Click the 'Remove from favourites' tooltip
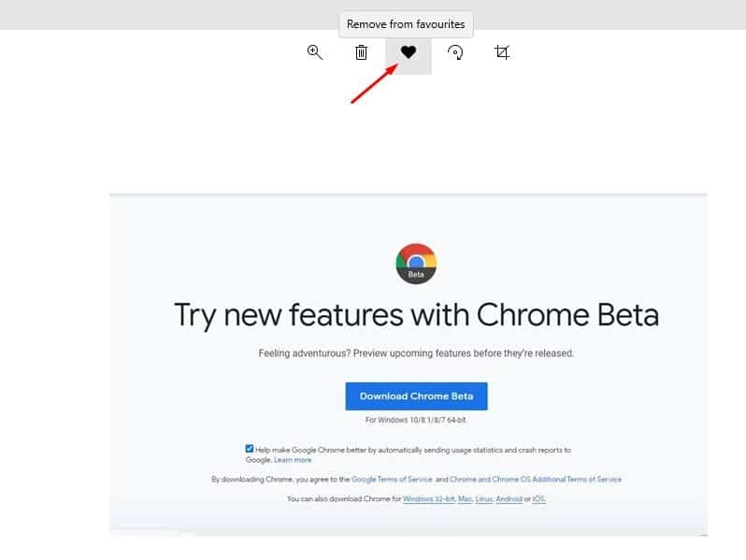746x560 pixels. [x=406, y=24]
